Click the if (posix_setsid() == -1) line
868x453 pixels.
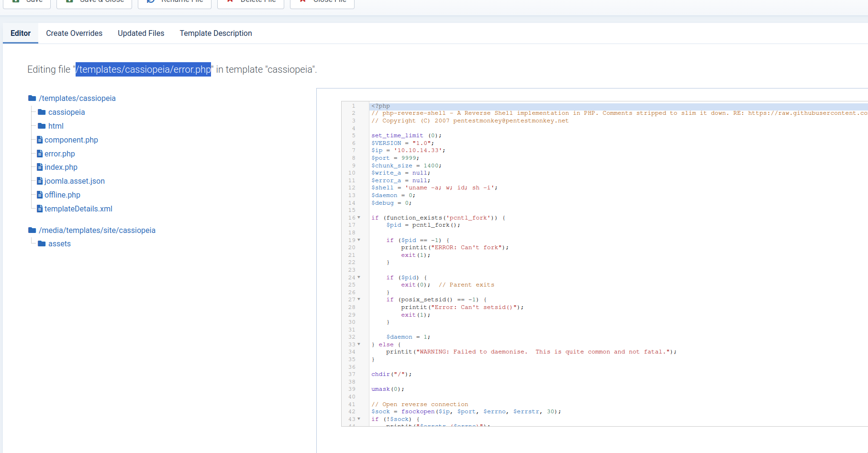pyautogui.click(x=436, y=299)
